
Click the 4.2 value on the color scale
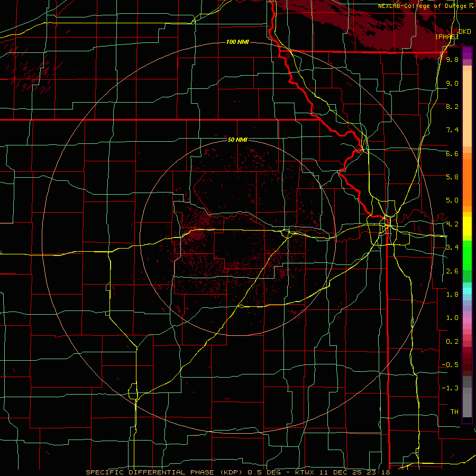pos(452,224)
